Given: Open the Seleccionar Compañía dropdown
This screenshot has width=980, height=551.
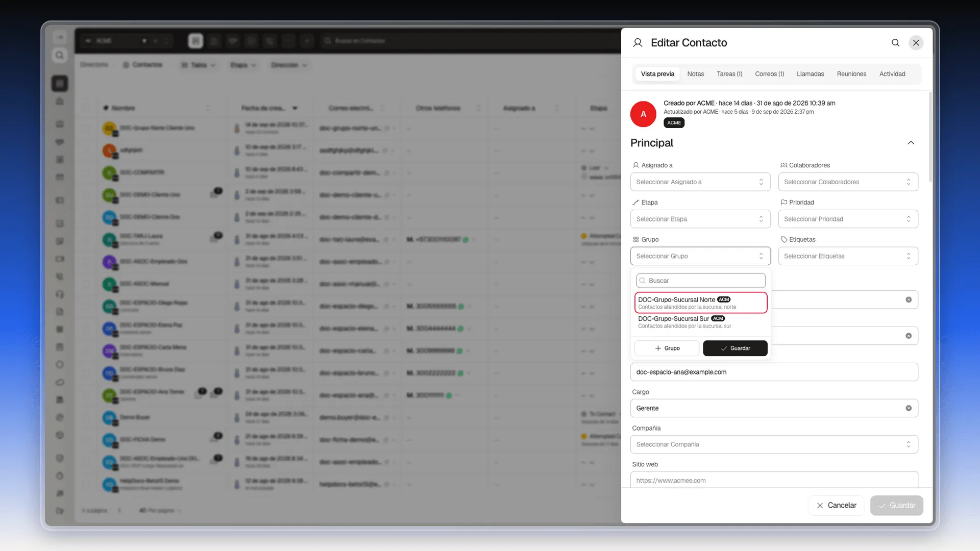Looking at the screenshot, I should pos(774,444).
